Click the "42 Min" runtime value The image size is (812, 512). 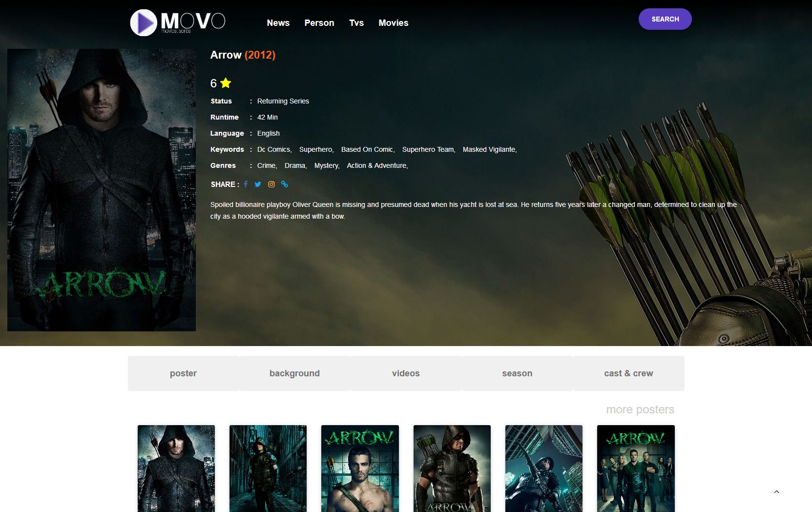pos(268,117)
